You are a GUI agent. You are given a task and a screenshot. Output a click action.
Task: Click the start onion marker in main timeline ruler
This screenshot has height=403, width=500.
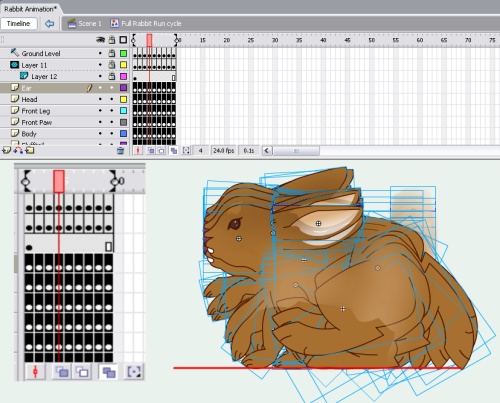(x=134, y=40)
